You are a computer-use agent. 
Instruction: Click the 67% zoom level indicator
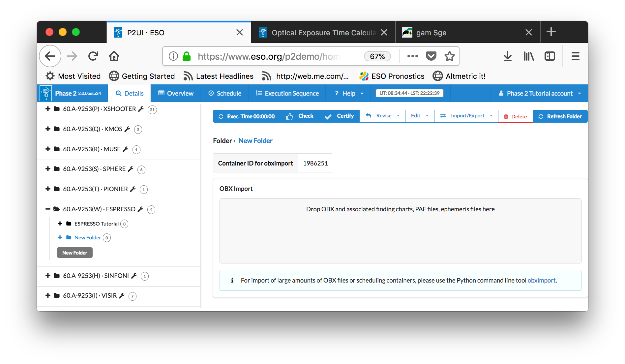coord(377,56)
